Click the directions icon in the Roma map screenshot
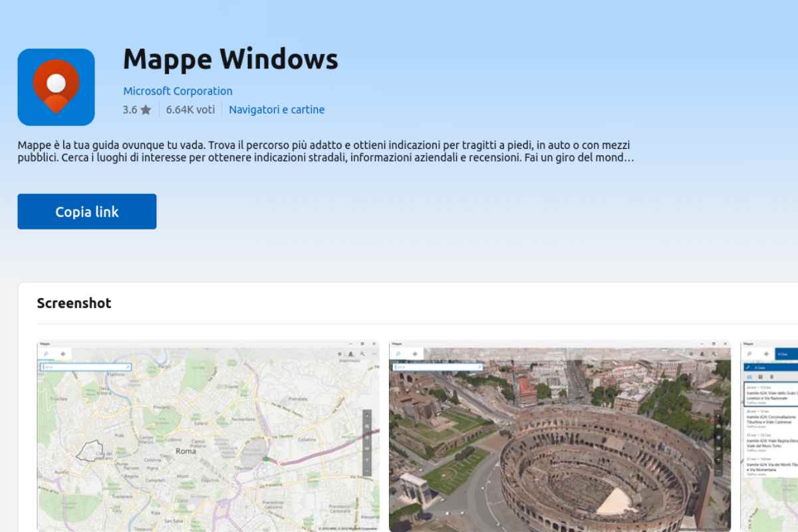Screen dimensions: 798x532 pos(63,354)
